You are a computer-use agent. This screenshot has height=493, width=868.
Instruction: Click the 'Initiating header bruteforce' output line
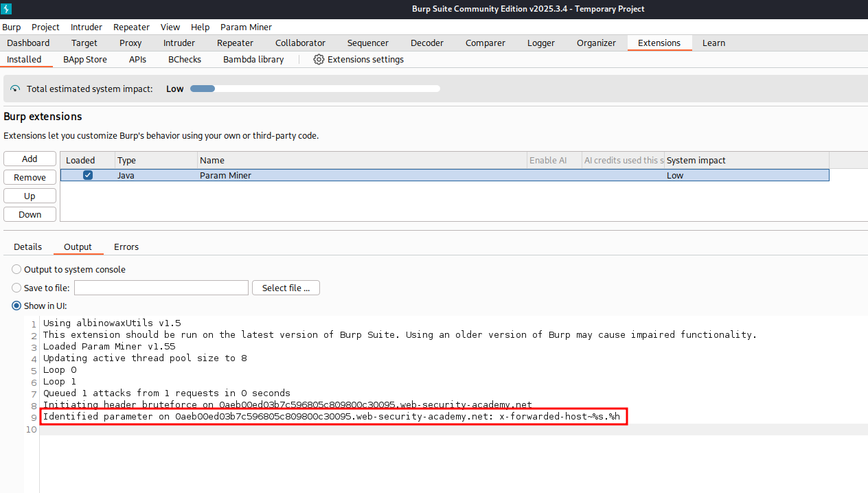coord(288,405)
